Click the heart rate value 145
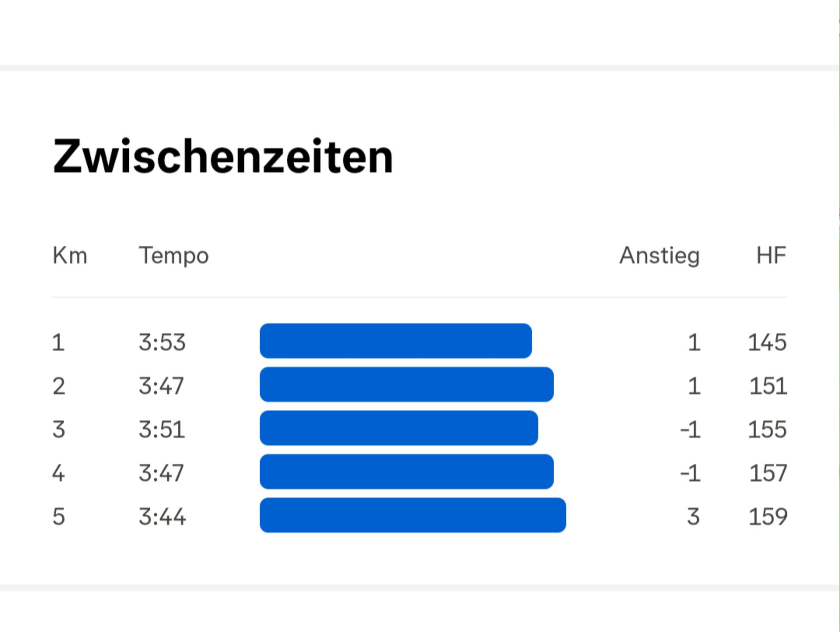This screenshot has width=840, height=632. point(767,342)
